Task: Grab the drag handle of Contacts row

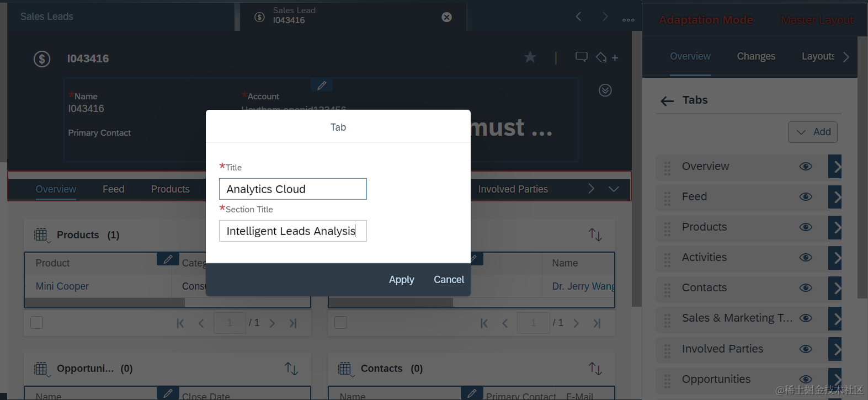Action: [x=667, y=290]
